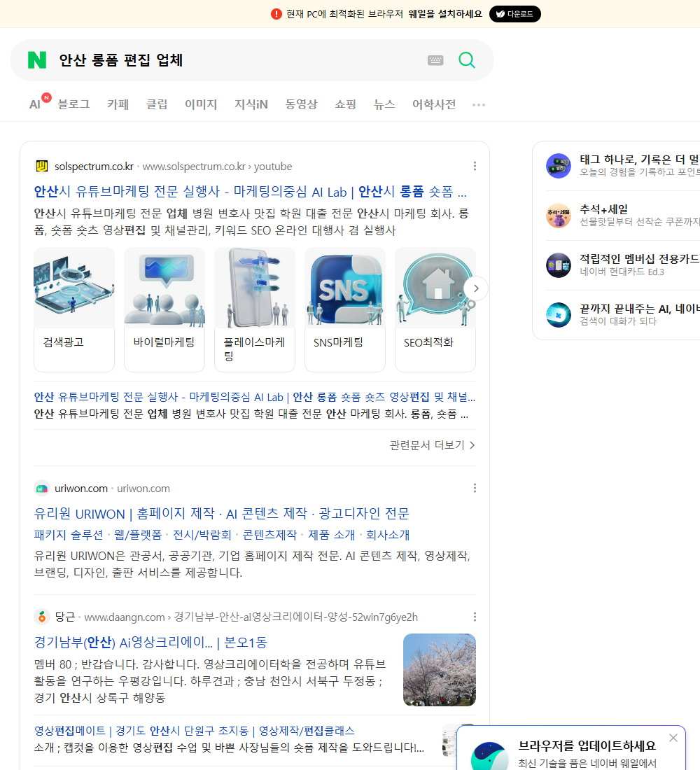Open the 유리원 URIWON result title
Viewport: 700px width, 770px height.
pyautogui.click(x=221, y=514)
